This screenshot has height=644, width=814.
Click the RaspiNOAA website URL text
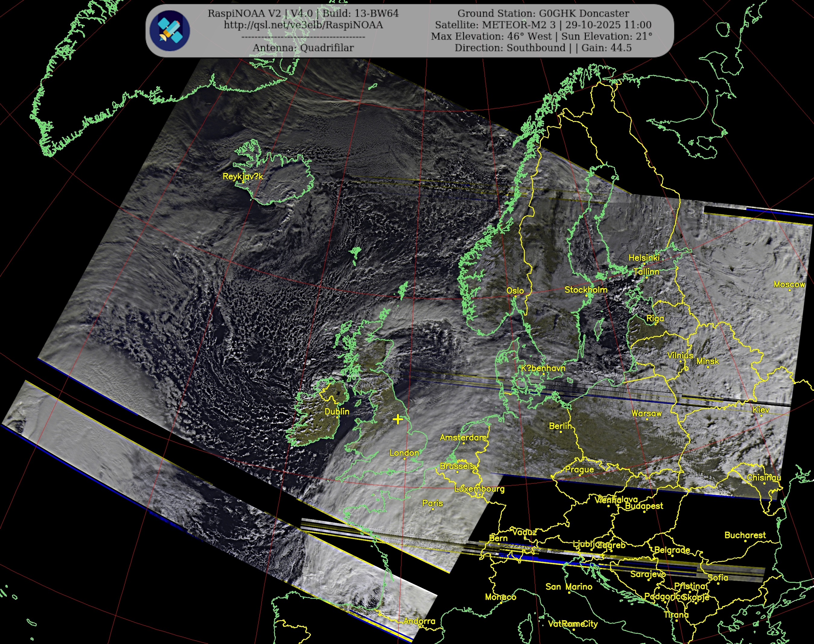click(303, 25)
